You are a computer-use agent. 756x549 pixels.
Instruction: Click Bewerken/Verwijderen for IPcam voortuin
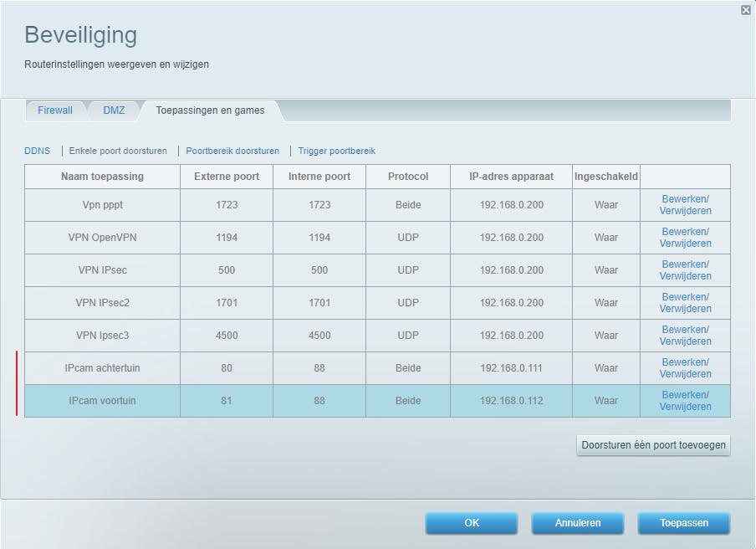pyautogui.click(x=685, y=401)
